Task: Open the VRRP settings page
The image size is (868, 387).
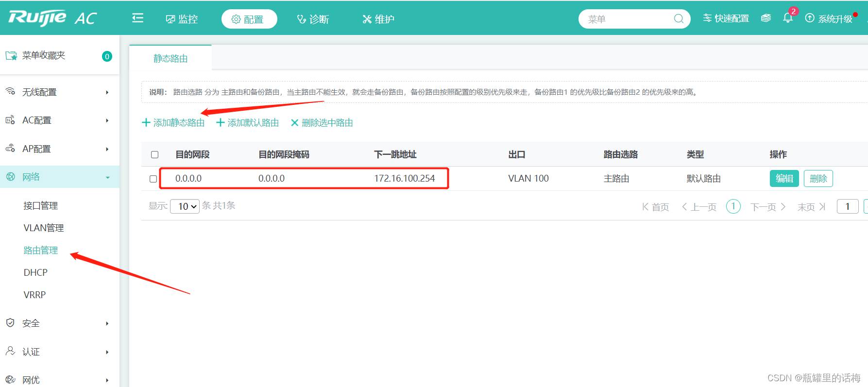Action: pos(34,295)
